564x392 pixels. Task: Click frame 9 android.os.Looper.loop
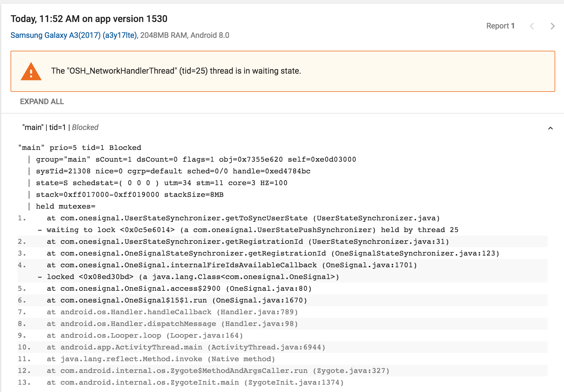tap(144, 335)
